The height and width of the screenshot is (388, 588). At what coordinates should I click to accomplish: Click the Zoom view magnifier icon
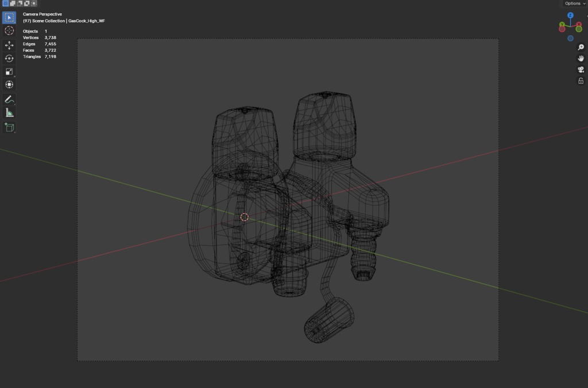pos(581,47)
